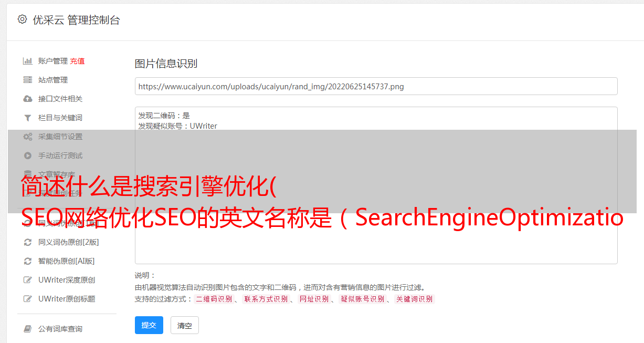
Task: Click inside the recognition result text area
Action: (376, 185)
